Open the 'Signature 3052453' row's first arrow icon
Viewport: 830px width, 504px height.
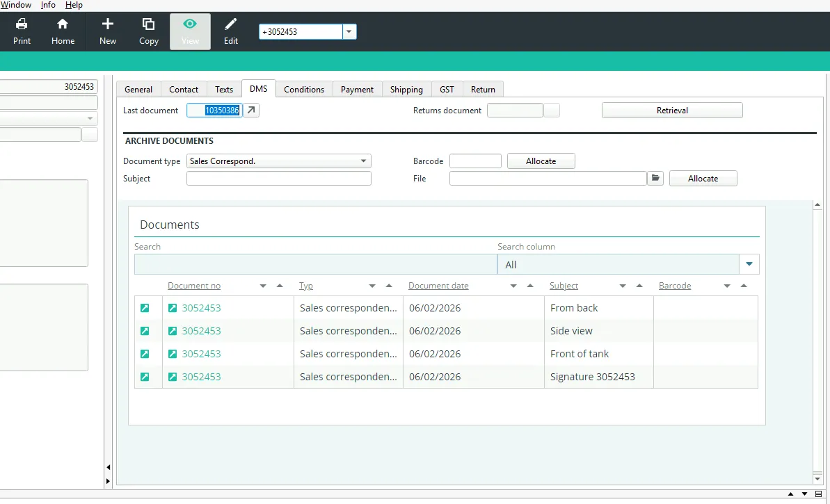click(x=145, y=377)
